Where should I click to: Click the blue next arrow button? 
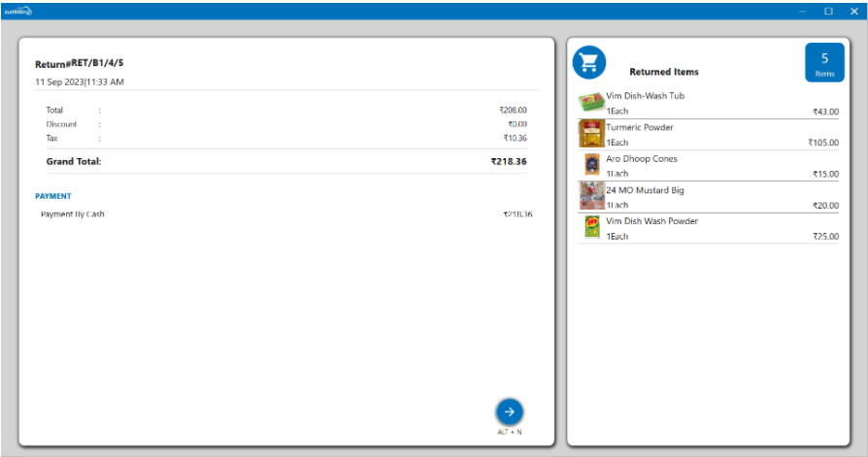coord(509,410)
